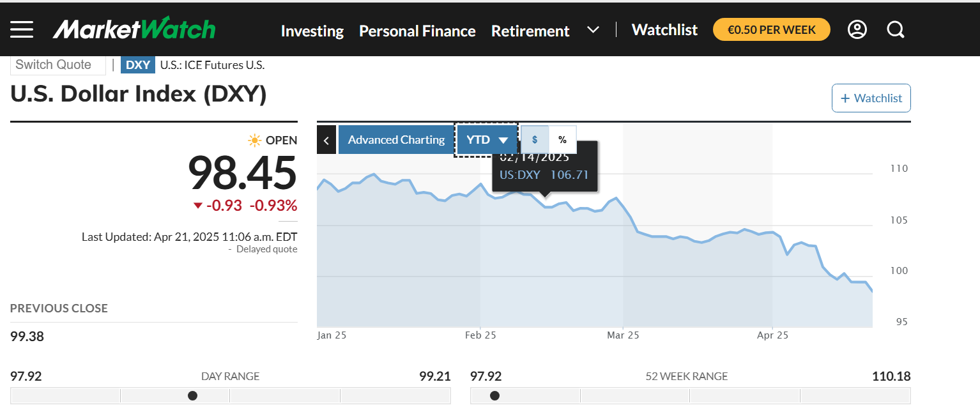Screen dimensions: 980x412
Task: Click the sun market-open status icon
Action: 254,140
